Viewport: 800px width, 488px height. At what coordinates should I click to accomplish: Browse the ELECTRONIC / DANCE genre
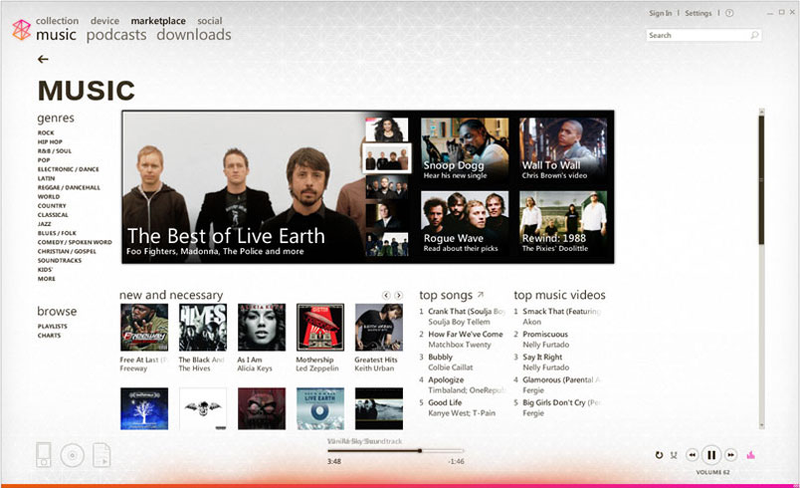pyautogui.click(x=68, y=169)
